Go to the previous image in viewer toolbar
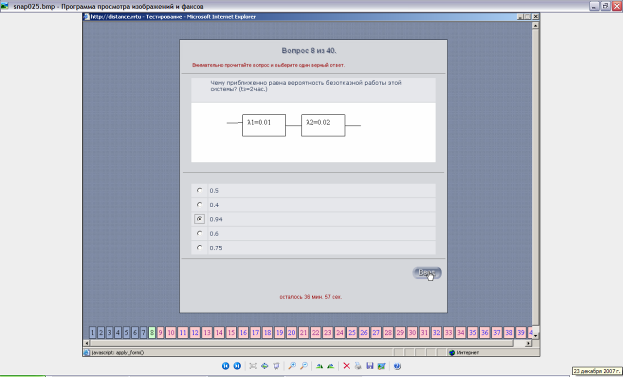This screenshot has width=623, height=377. pos(225,366)
